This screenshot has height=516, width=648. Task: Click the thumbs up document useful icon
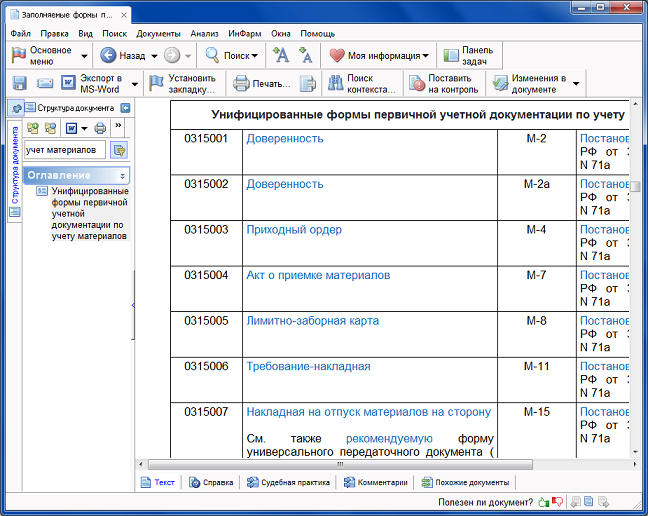pyautogui.click(x=543, y=501)
